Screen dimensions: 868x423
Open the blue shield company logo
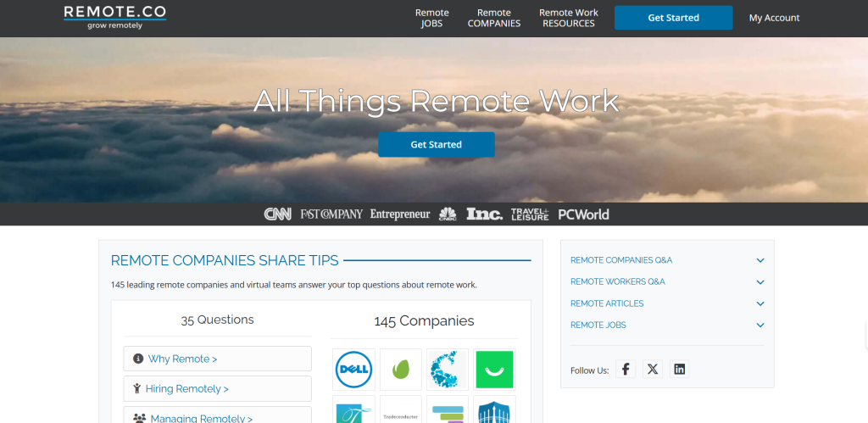coord(494,409)
